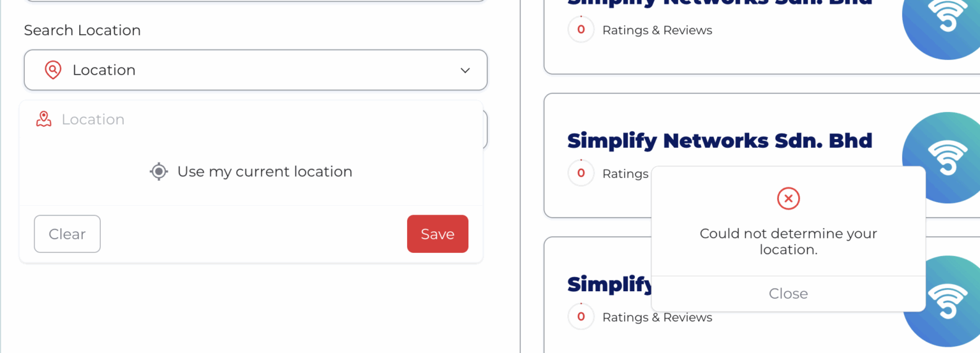Click the red map-marker icon beside Location input
Image resolution: width=980 pixels, height=353 pixels.
click(x=43, y=119)
